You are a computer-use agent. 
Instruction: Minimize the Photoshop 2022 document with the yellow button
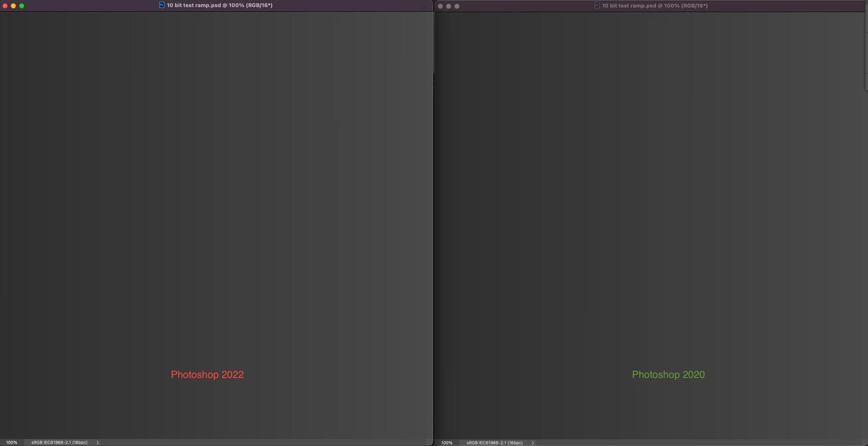tap(13, 6)
